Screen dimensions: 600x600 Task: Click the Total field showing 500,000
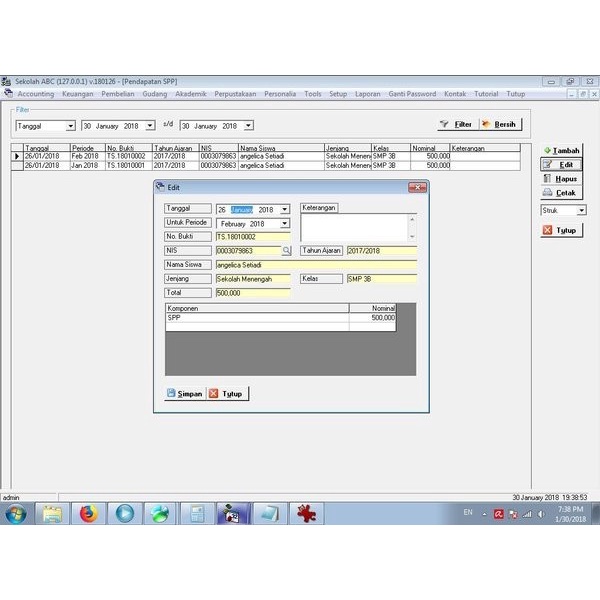253,293
